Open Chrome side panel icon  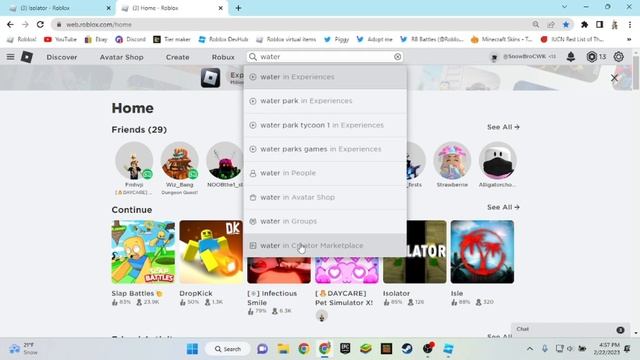coord(600,24)
